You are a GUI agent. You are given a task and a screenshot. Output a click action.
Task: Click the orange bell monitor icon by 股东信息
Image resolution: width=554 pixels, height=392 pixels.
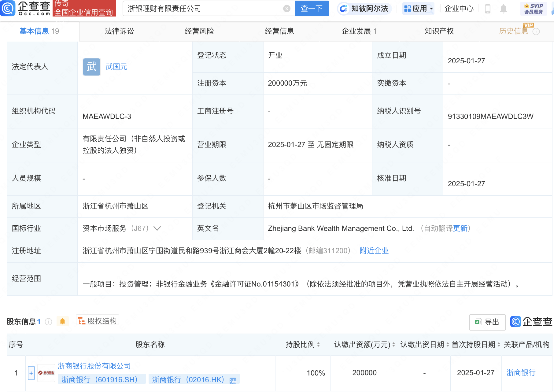pyautogui.click(x=62, y=321)
